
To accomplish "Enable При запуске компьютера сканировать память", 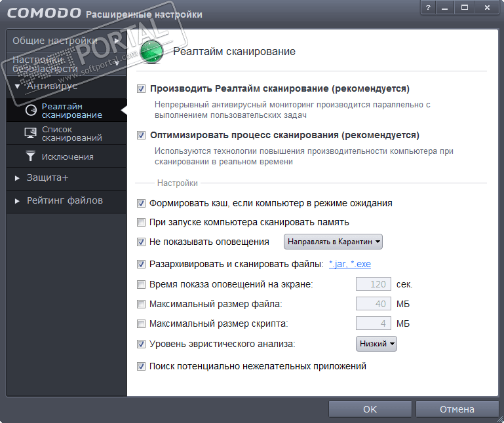I will tap(141, 222).
